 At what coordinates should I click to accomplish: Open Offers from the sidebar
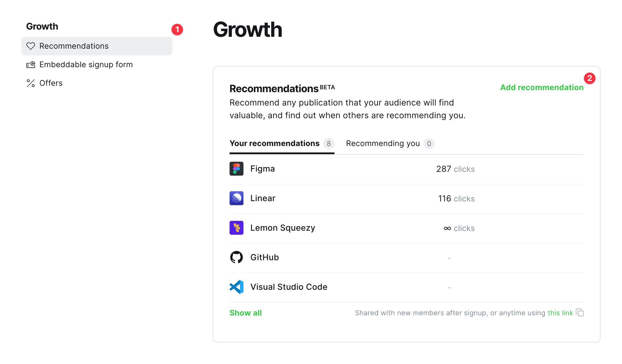pyautogui.click(x=51, y=83)
